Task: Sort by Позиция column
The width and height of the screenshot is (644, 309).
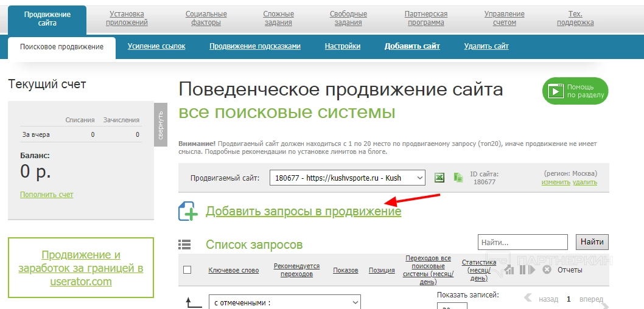Action: pyautogui.click(x=382, y=270)
